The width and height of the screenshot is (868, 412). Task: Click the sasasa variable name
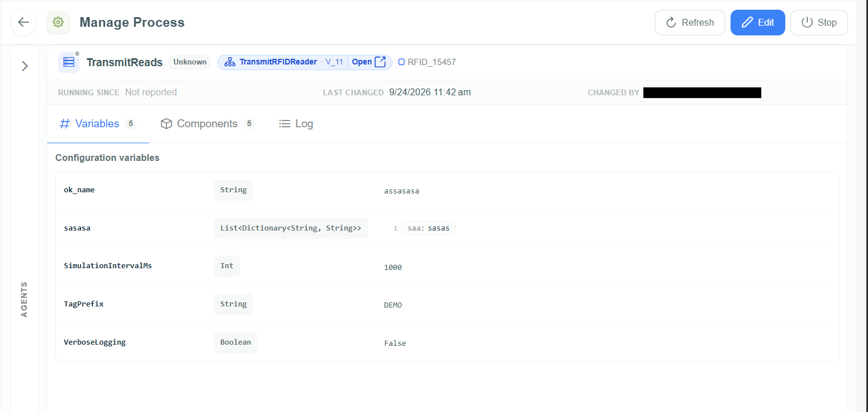(77, 228)
